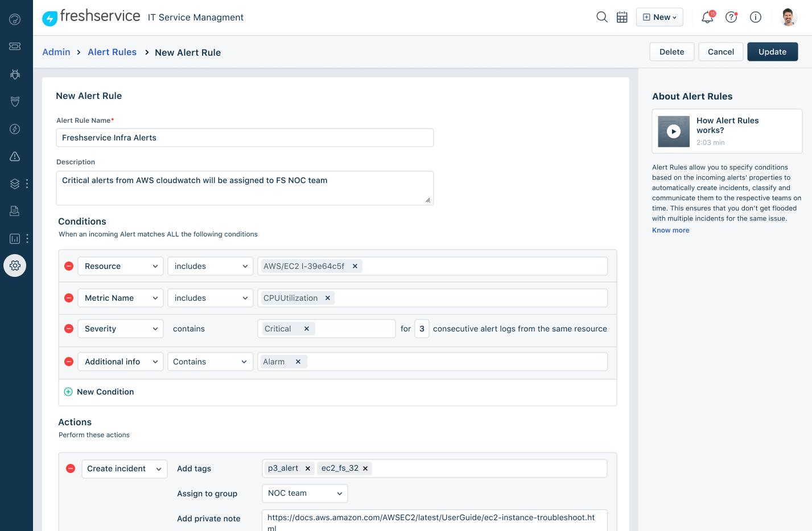Go to Admin using the breadcrumb
The image size is (812, 531).
point(56,52)
